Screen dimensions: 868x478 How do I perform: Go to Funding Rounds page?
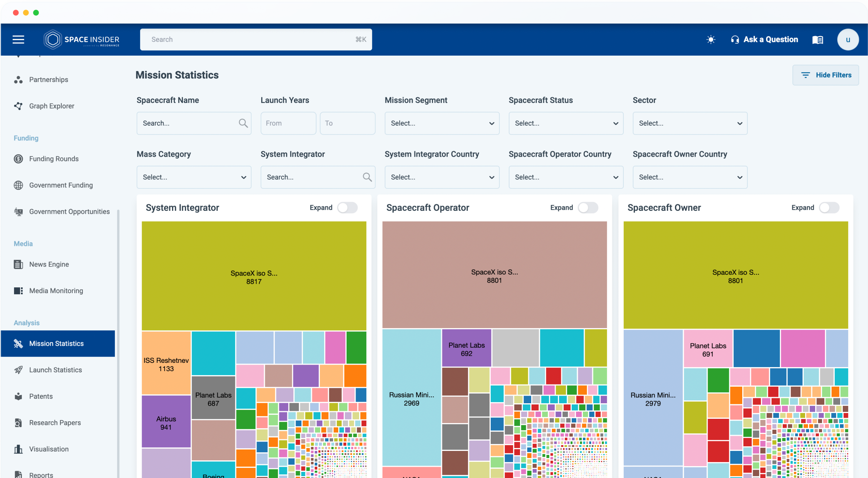(58, 158)
